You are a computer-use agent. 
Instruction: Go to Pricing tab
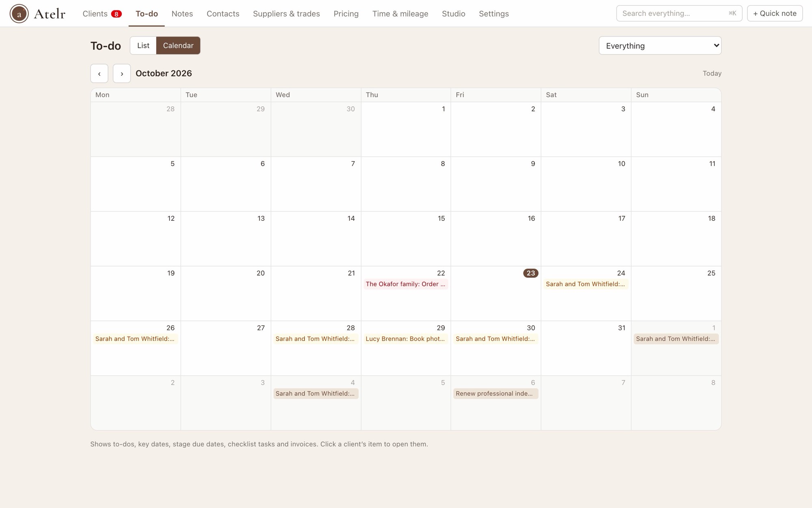[x=346, y=13]
